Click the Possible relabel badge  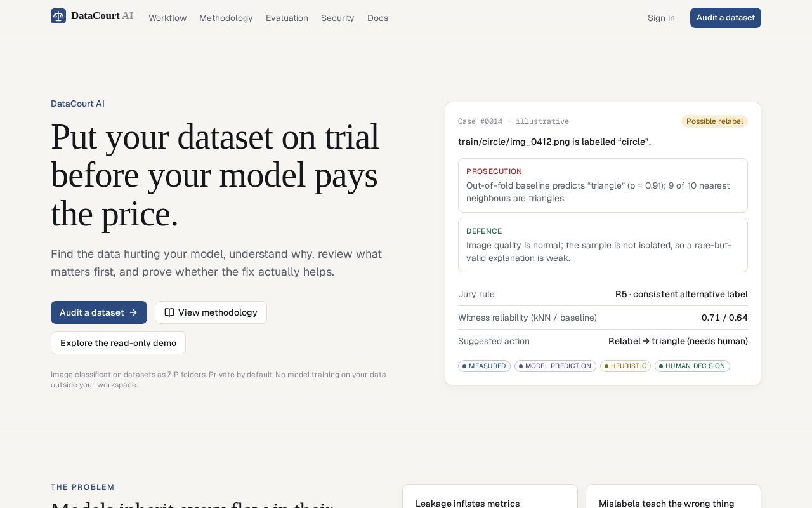pos(714,121)
